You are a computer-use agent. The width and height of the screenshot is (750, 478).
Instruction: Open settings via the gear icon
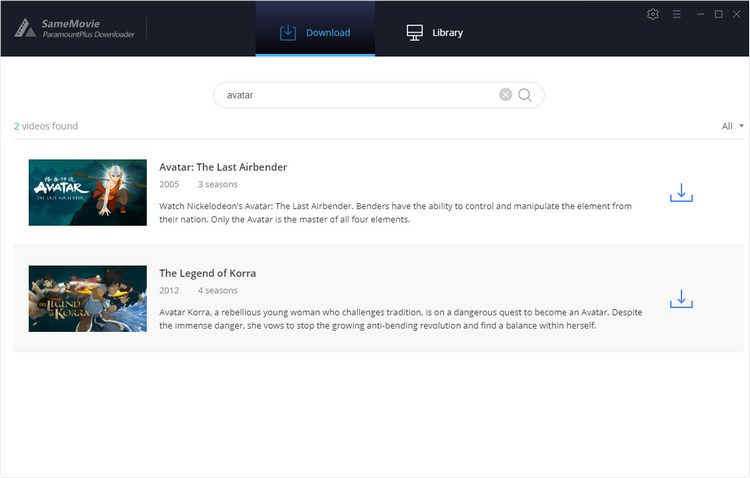(653, 14)
